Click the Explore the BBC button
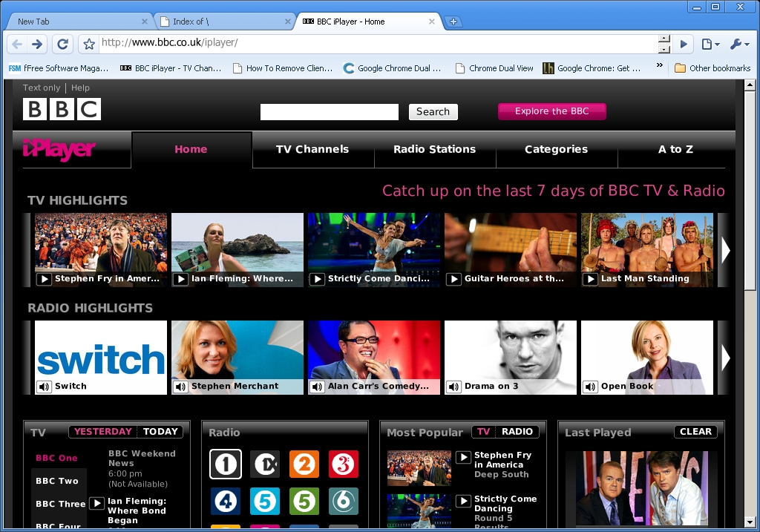The width and height of the screenshot is (760, 532). (552, 111)
